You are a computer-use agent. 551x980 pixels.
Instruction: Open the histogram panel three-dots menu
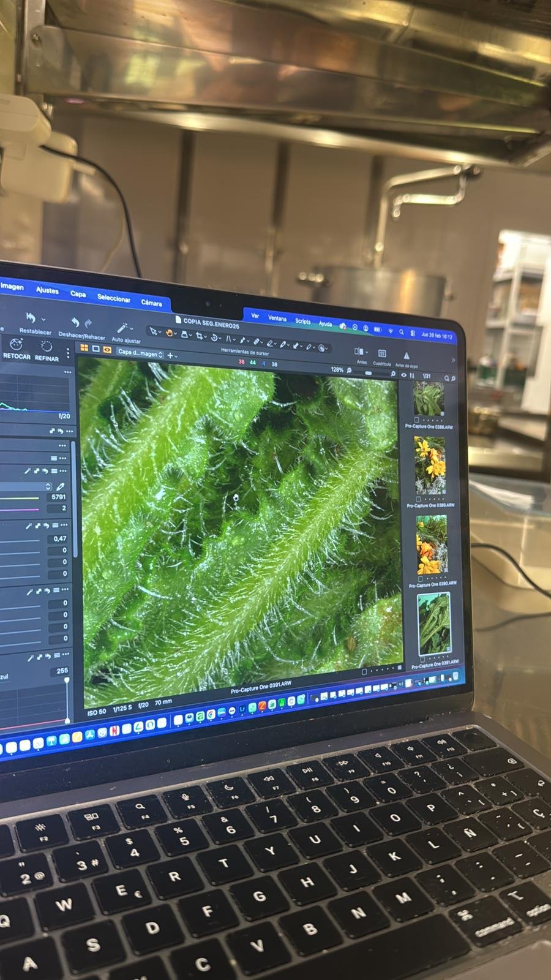[67, 372]
